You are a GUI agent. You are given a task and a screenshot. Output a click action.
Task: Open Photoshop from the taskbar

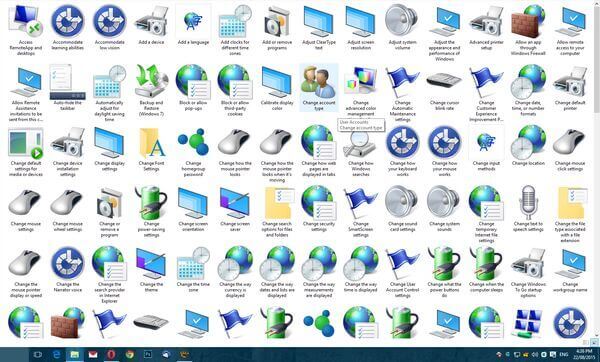(x=148, y=355)
